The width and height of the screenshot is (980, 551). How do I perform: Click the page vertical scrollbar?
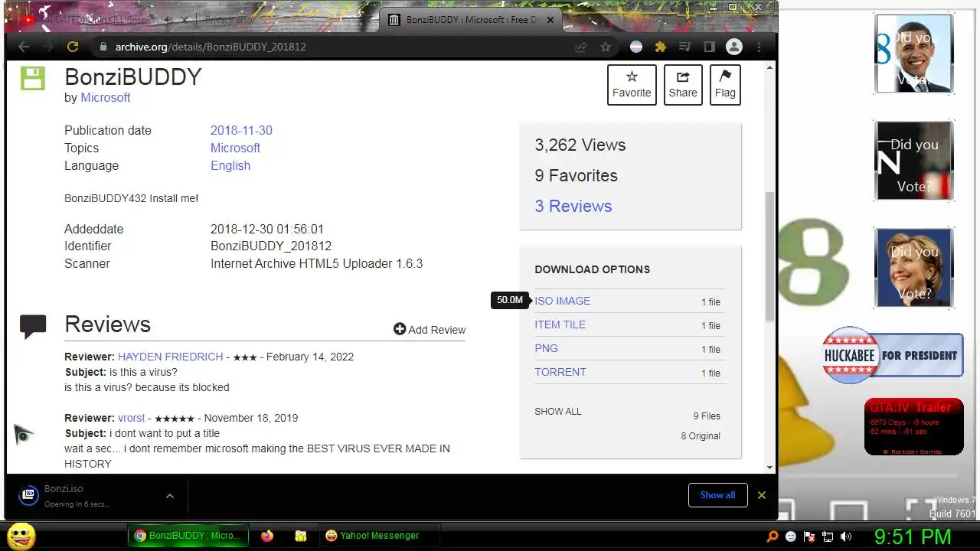tap(770, 256)
